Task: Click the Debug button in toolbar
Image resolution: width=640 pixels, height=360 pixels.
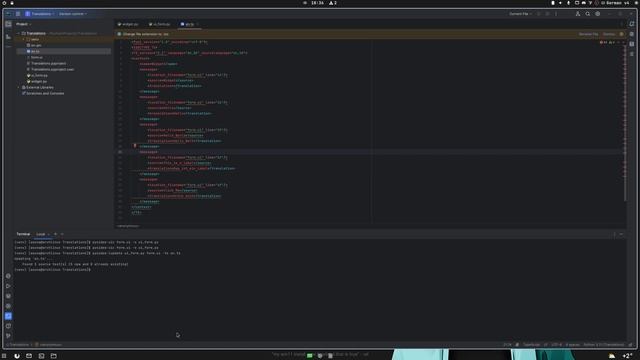Action: [x=548, y=14]
